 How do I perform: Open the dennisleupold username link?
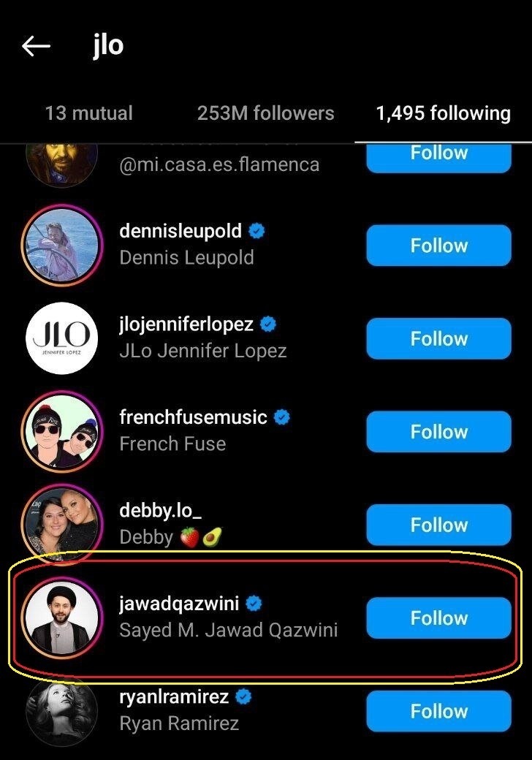(180, 232)
